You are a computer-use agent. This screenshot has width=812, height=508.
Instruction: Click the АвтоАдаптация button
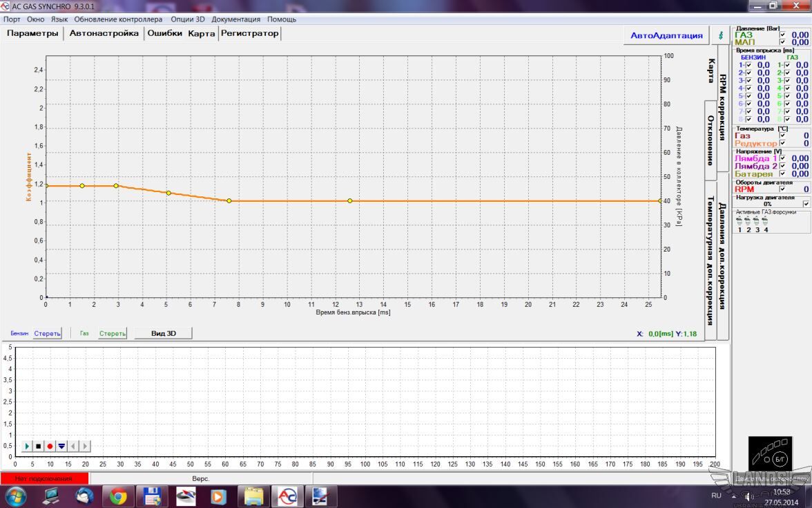(x=666, y=35)
